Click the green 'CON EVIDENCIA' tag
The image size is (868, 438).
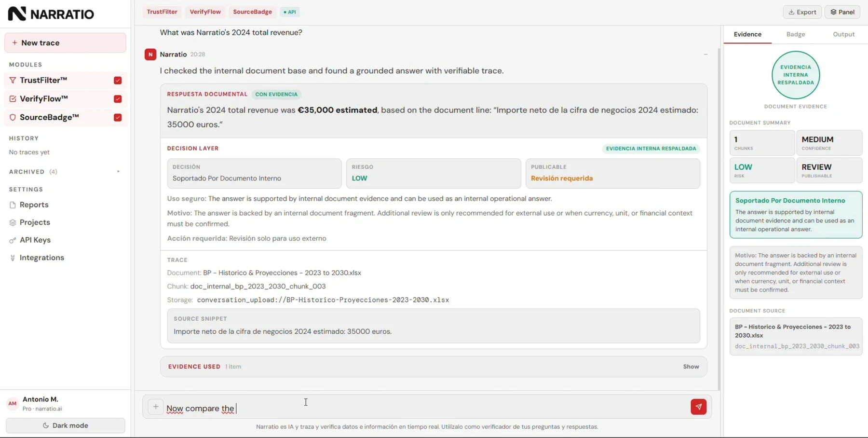[276, 95]
